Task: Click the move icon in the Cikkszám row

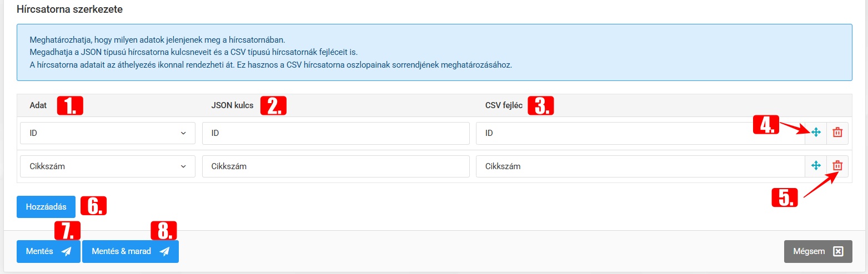Action: [816, 166]
